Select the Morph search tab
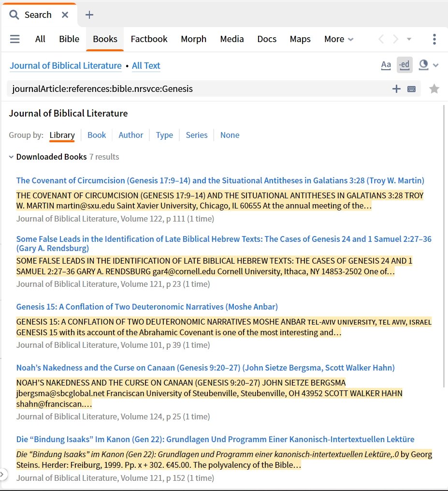448x491 pixels. pyautogui.click(x=193, y=39)
